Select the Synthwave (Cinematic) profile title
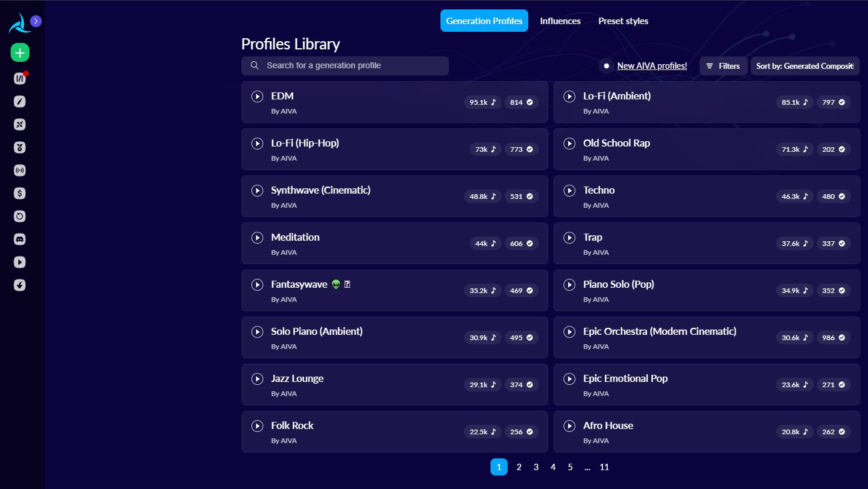 (x=320, y=191)
